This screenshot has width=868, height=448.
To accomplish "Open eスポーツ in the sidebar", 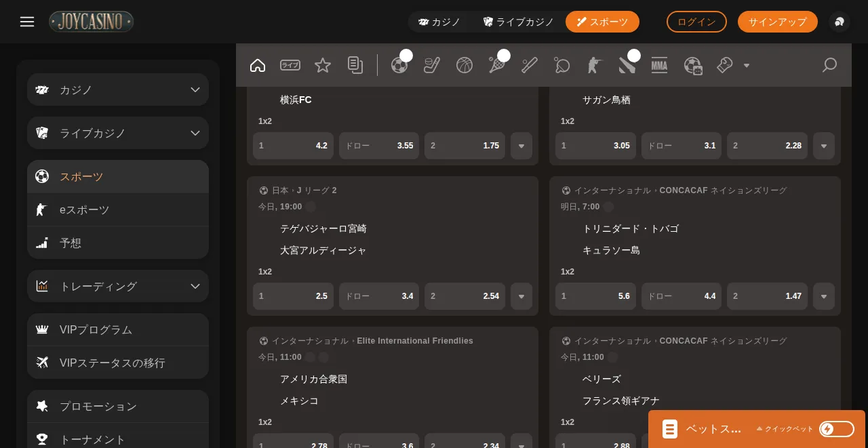I will tap(118, 209).
